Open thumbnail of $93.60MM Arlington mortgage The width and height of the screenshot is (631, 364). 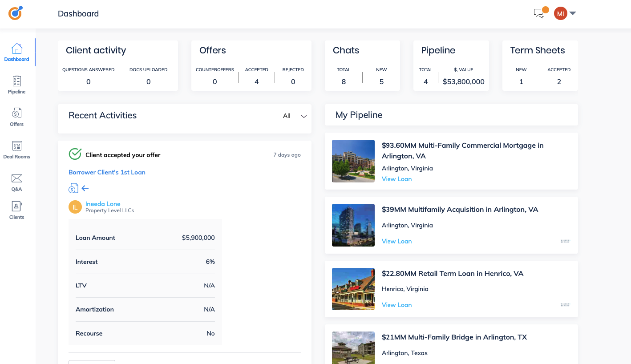(353, 161)
